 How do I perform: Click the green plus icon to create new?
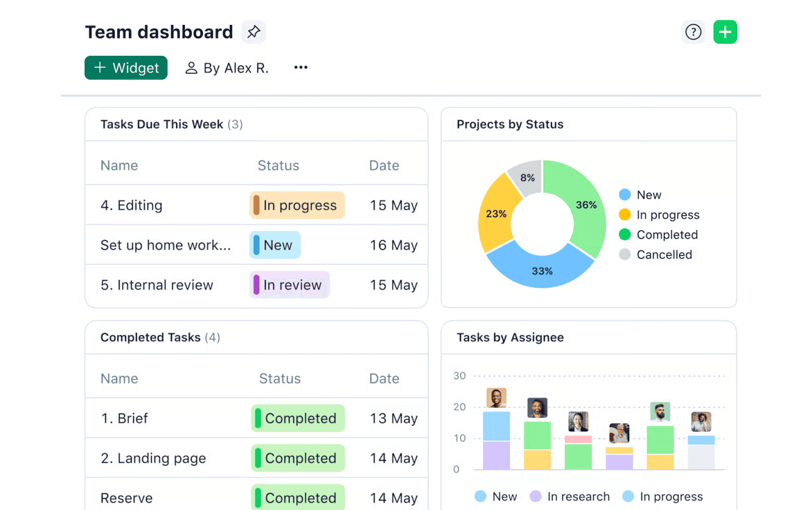(x=725, y=31)
